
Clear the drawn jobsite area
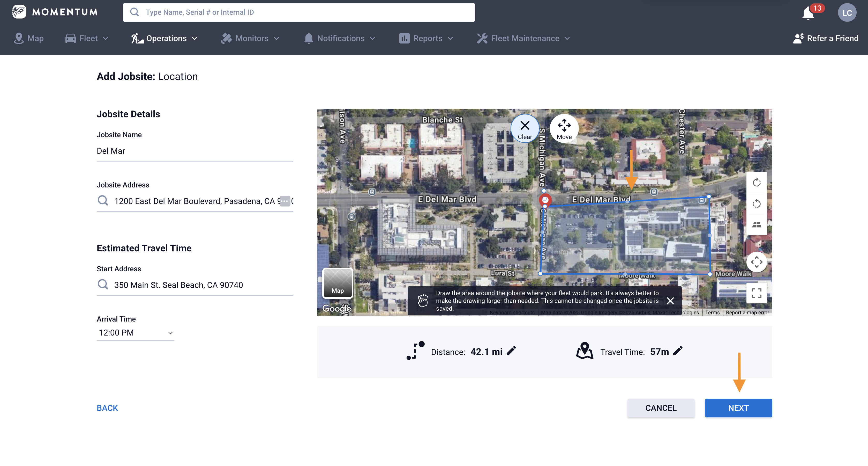pos(525,128)
